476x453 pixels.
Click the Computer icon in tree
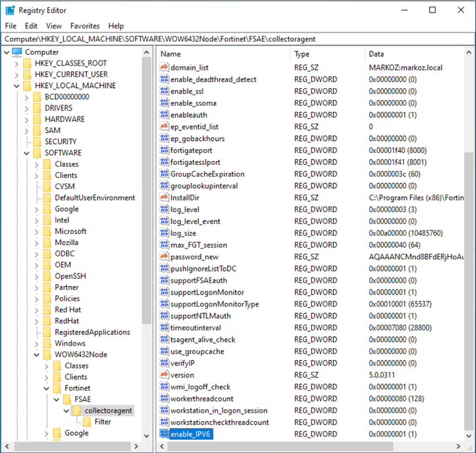[17, 52]
